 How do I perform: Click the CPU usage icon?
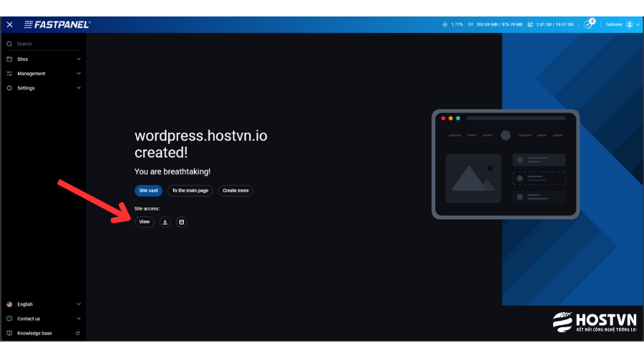click(445, 24)
